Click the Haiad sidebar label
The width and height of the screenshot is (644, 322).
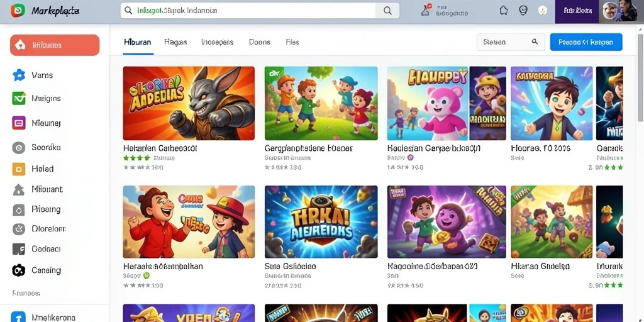tap(42, 169)
